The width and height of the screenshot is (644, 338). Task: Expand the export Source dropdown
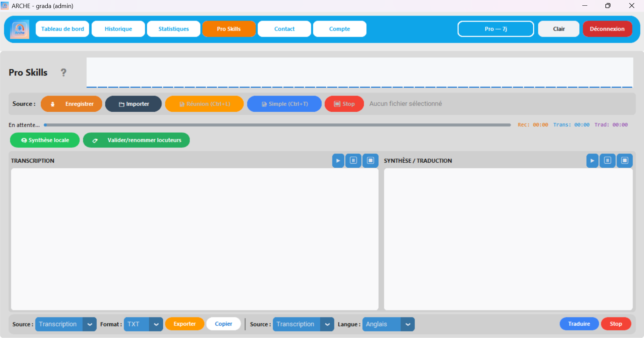tap(66, 324)
